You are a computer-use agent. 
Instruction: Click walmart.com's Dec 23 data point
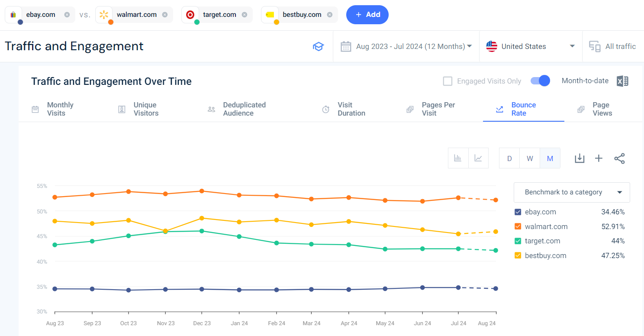tap(202, 191)
